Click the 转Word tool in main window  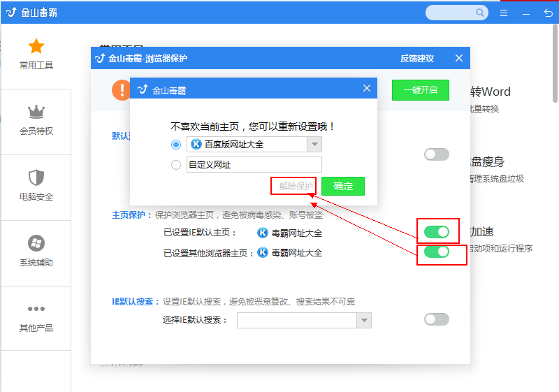(491, 92)
